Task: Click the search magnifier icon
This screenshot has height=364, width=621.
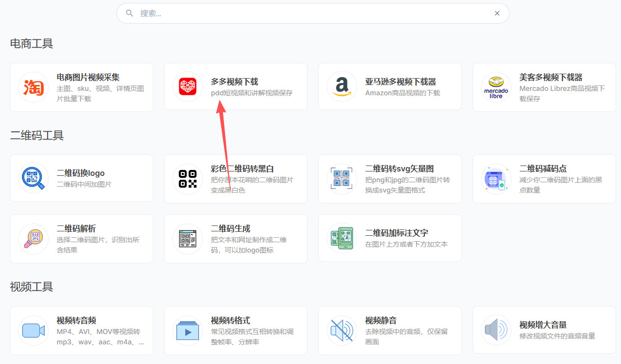Action: tap(130, 13)
